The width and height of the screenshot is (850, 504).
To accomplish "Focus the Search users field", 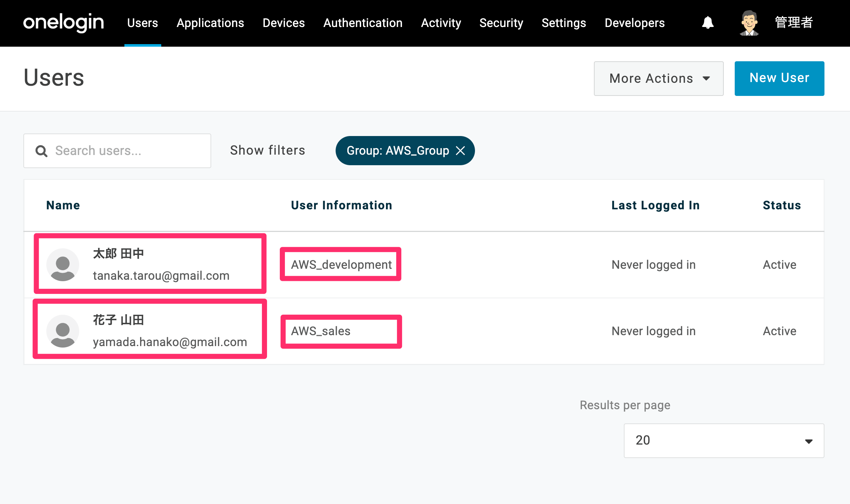I will point(117,151).
